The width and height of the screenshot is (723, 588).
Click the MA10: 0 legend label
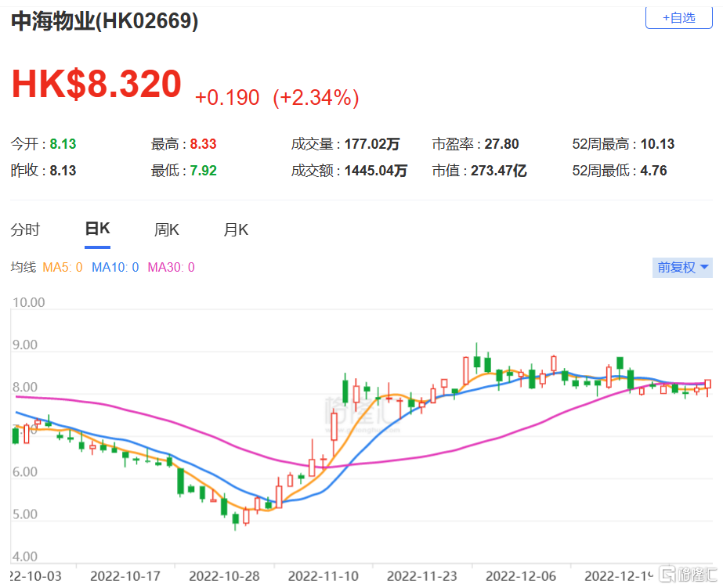click(x=115, y=267)
